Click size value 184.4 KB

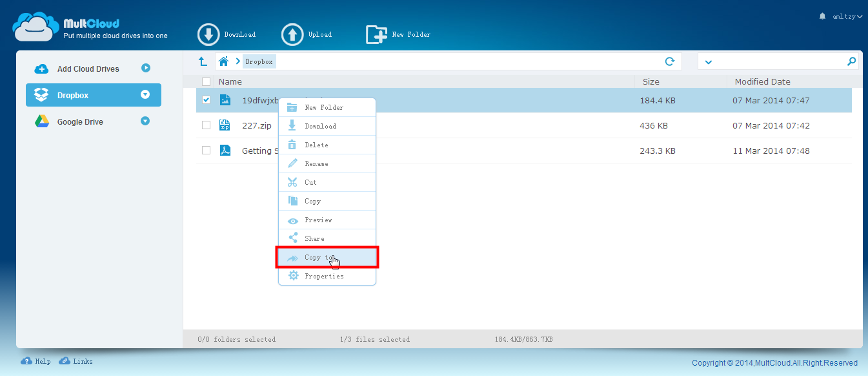[658, 100]
